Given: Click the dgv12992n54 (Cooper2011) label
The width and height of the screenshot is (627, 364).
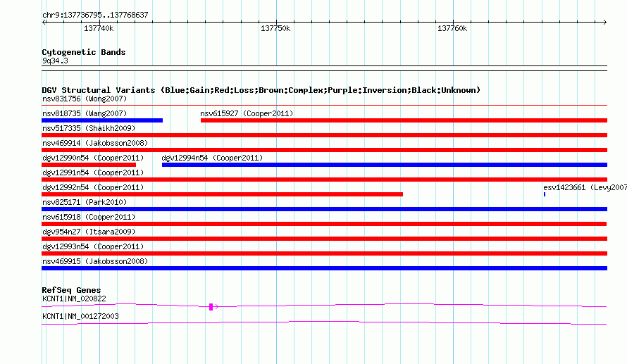Looking at the screenshot, I should (93, 187).
